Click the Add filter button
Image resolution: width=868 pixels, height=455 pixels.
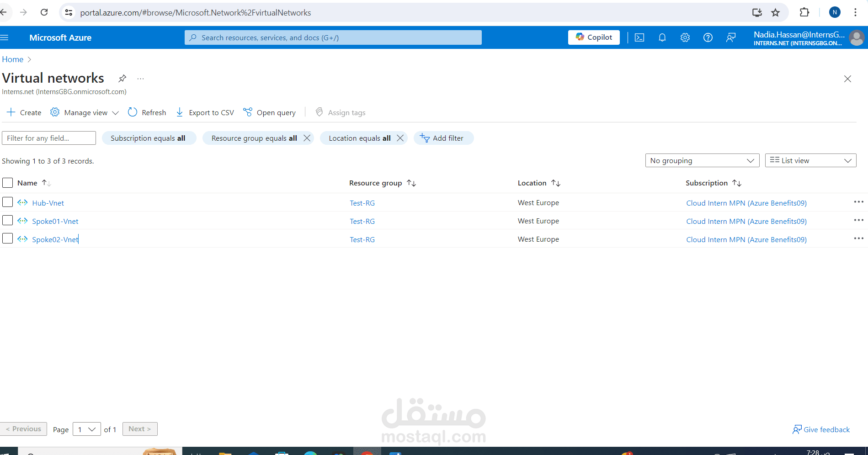[x=443, y=138]
